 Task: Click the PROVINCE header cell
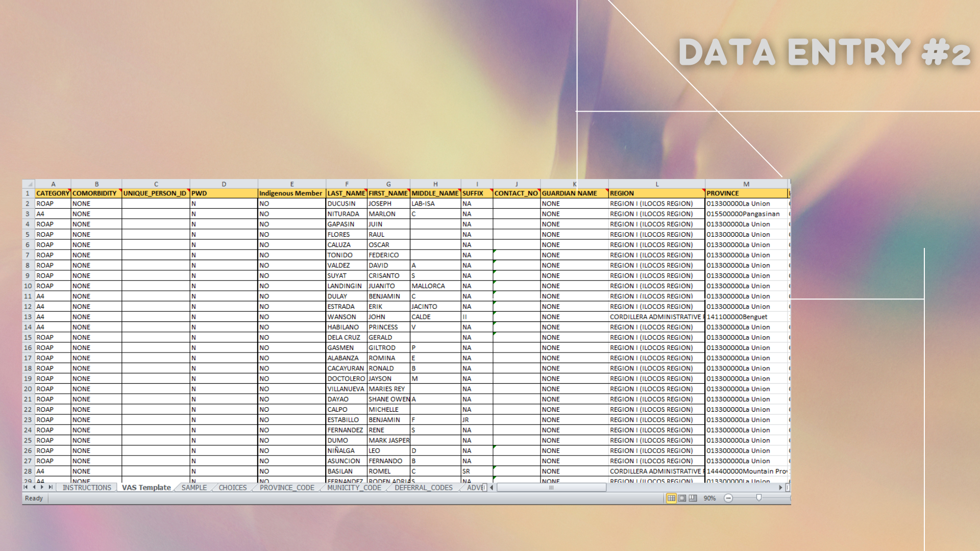746,193
